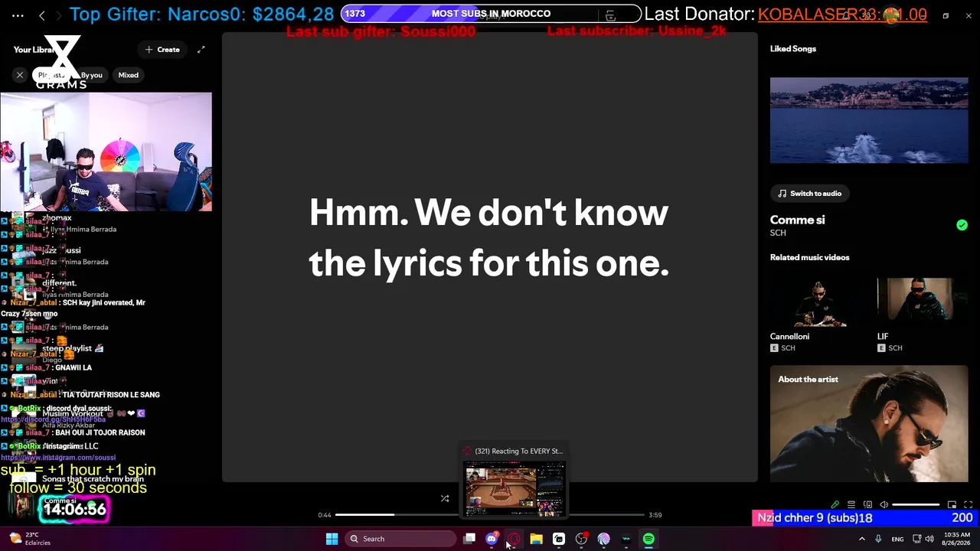
Task: Clear the library filter with the X
Action: tap(20, 75)
